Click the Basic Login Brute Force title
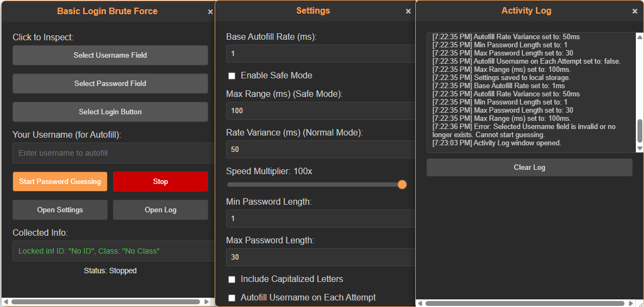Image resolution: width=644 pixels, height=307 pixels. (107, 11)
